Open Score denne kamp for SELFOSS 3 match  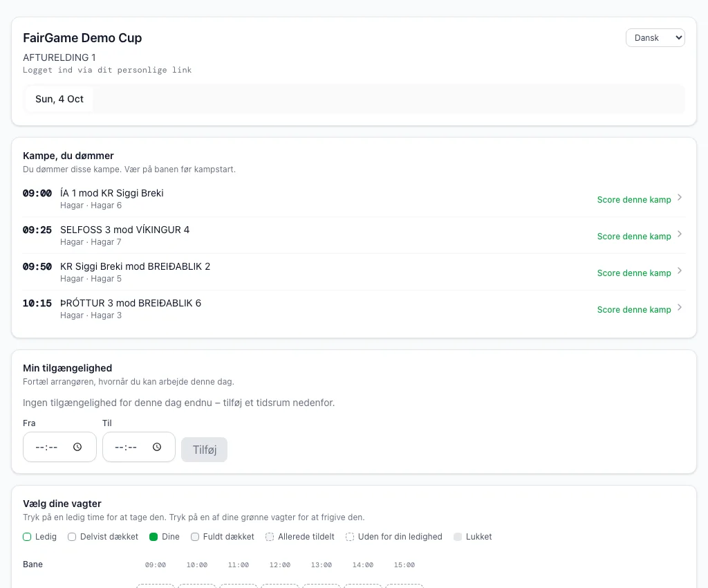click(634, 236)
